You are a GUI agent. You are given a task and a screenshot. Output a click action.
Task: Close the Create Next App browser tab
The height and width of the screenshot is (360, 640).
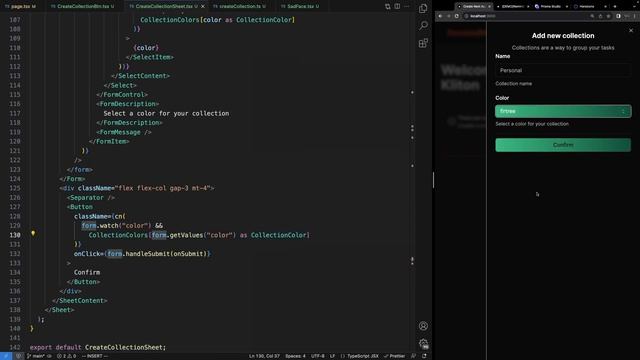click(x=489, y=7)
